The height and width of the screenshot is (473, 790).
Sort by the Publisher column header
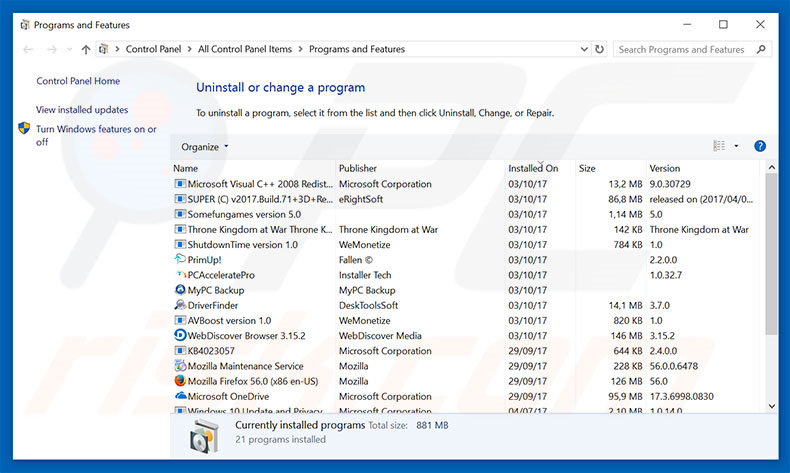pyautogui.click(x=357, y=168)
